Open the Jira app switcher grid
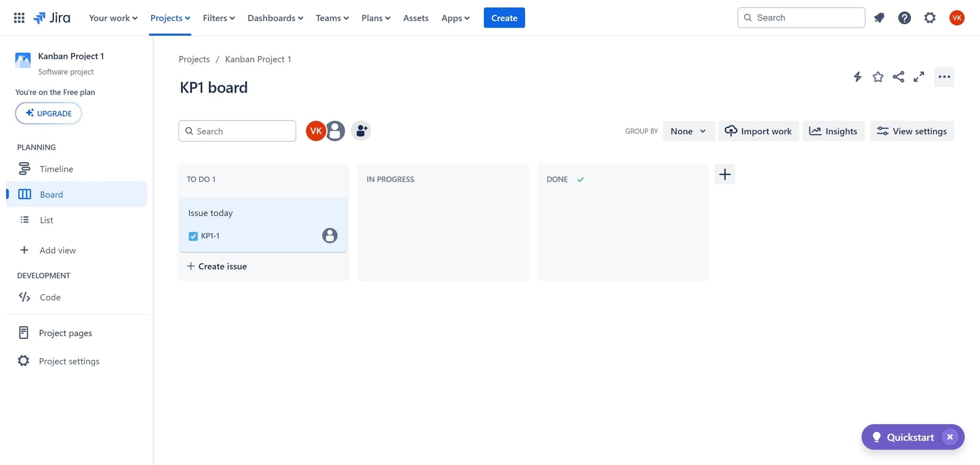Viewport: 980px width, 465px height. tap(19, 18)
